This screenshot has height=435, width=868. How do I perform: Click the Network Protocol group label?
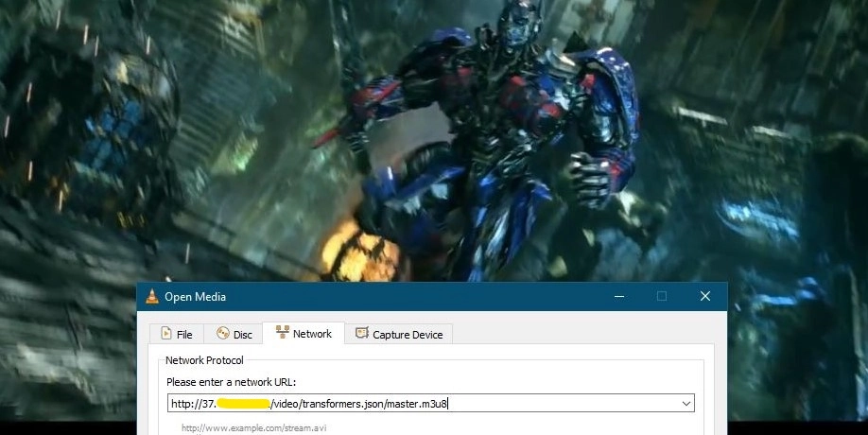[x=204, y=360]
